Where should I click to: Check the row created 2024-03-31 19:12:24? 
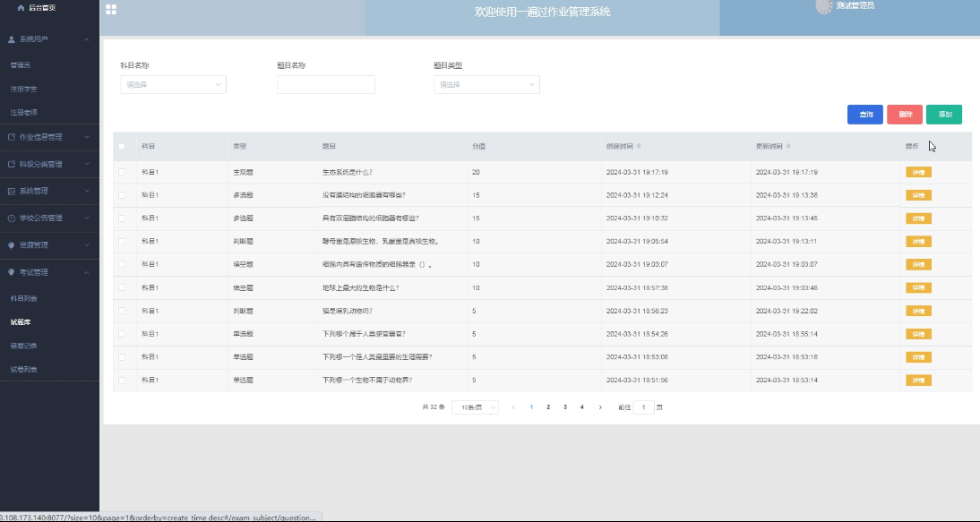(121, 195)
